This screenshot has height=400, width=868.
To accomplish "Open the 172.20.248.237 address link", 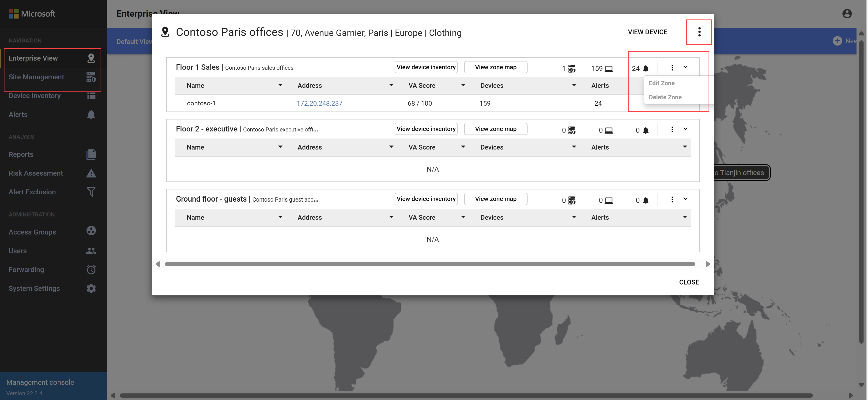I will 319,103.
